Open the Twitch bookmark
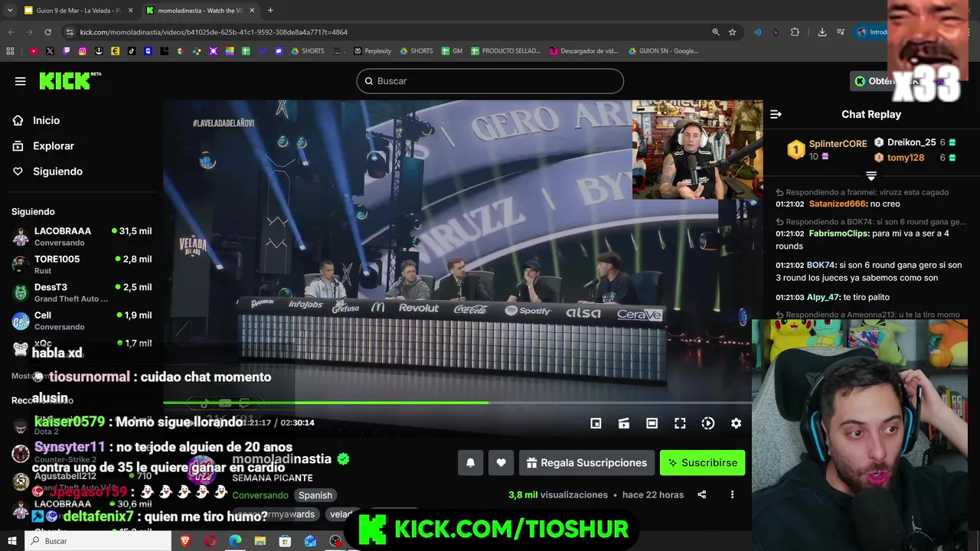980x551 pixels. (x=67, y=51)
